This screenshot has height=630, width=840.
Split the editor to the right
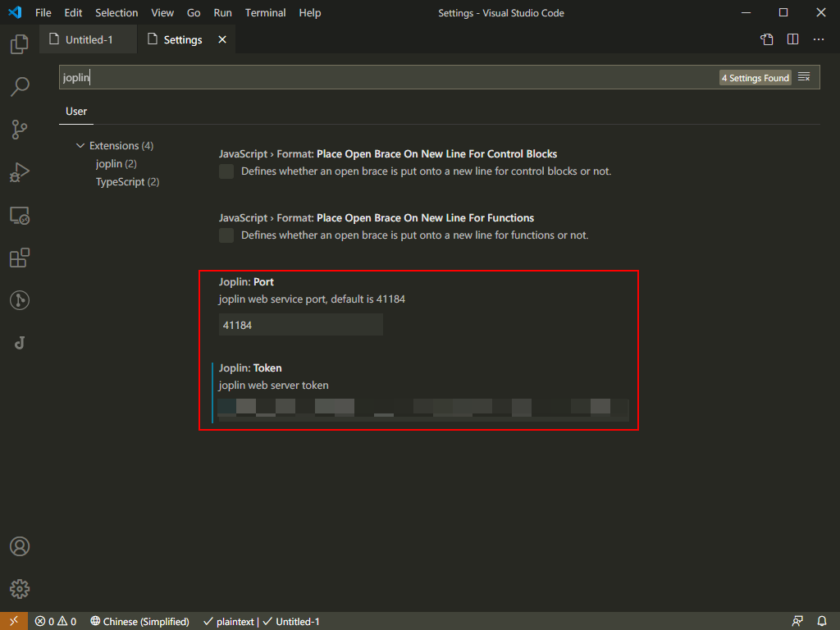tap(793, 39)
